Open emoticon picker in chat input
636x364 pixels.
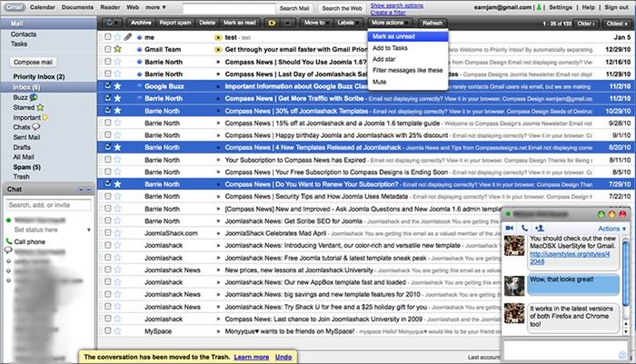click(x=622, y=355)
